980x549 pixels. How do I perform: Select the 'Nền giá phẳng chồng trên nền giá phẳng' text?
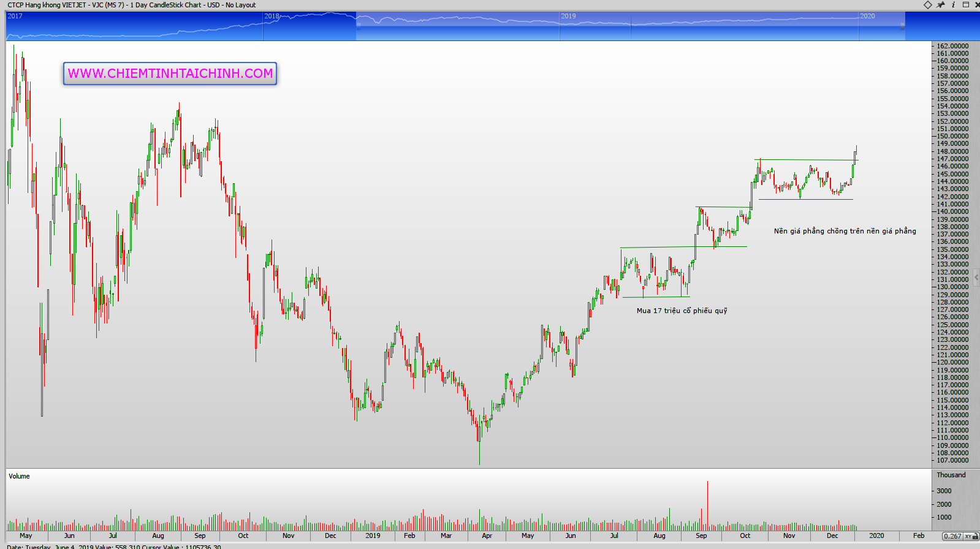(x=845, y=231)
